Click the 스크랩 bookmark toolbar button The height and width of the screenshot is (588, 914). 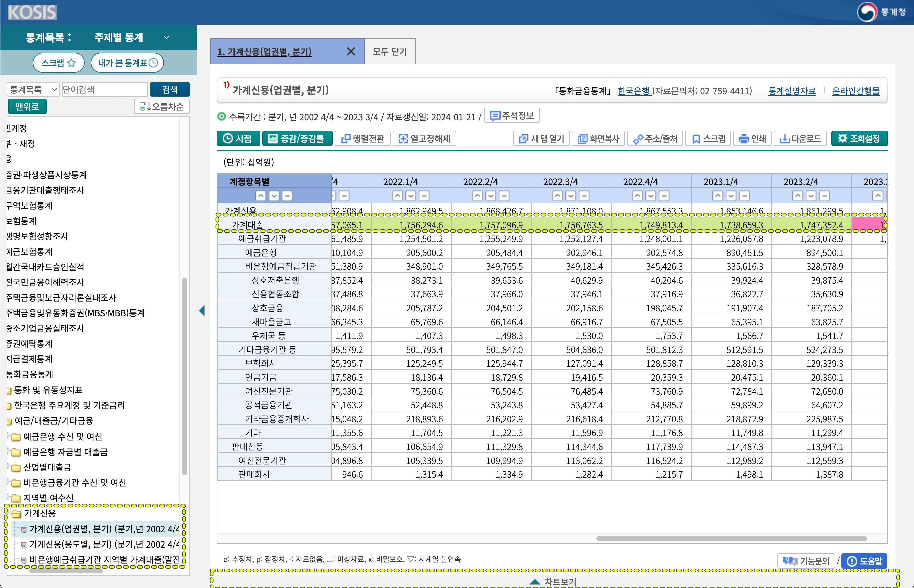(708, 138)
